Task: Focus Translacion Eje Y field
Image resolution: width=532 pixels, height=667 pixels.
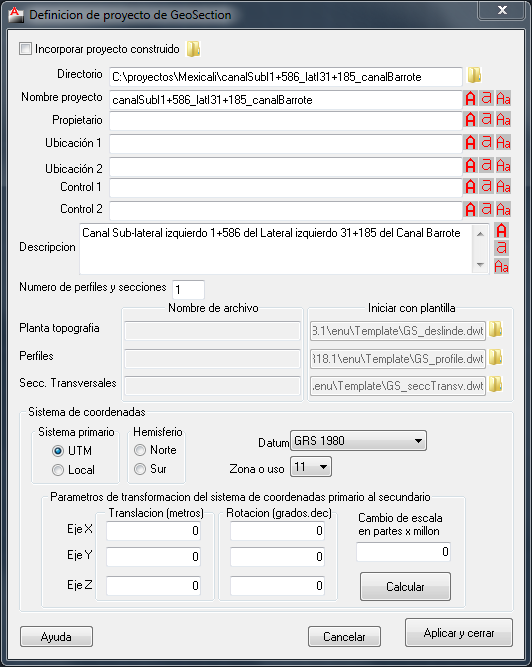Action: click(154, 556)
